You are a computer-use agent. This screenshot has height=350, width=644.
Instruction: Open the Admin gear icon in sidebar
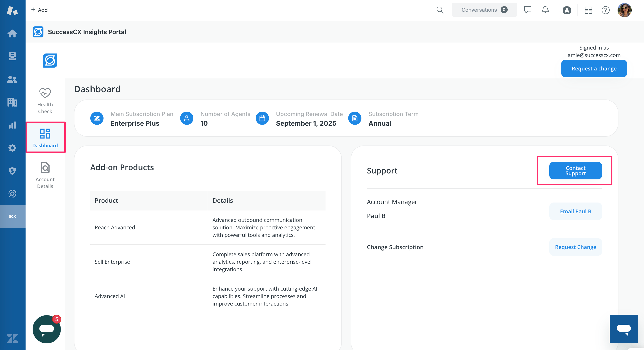coord(12,148)
